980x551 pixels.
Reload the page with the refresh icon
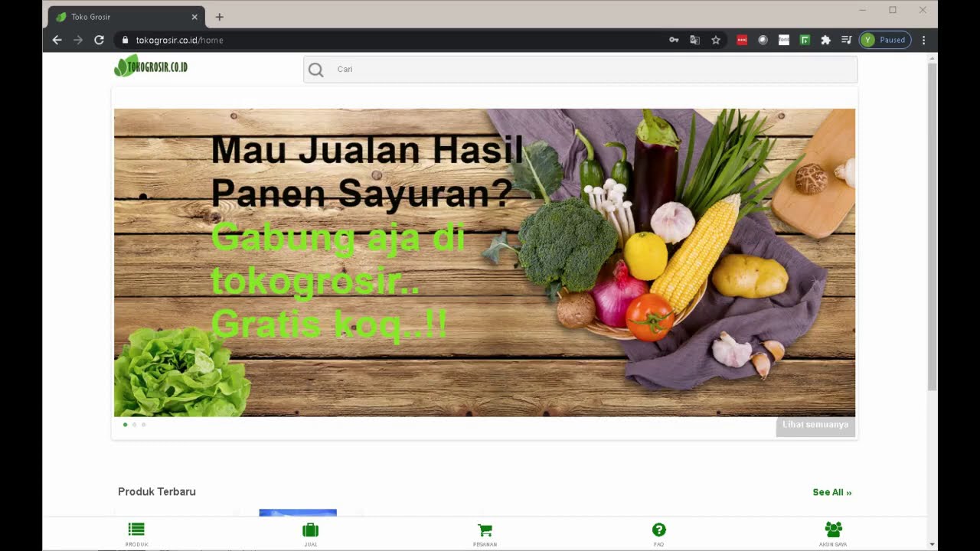99,40
